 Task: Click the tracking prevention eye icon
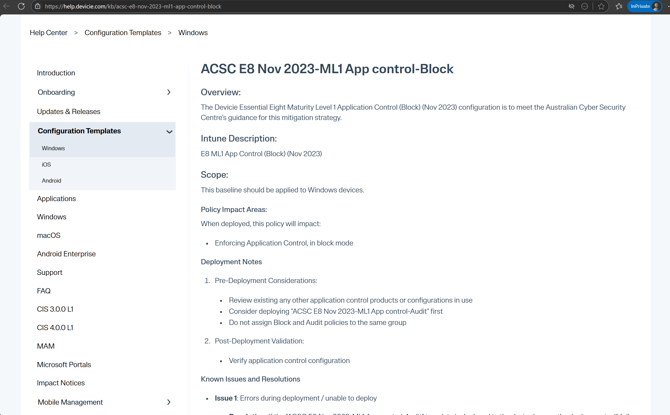(571, 6)
